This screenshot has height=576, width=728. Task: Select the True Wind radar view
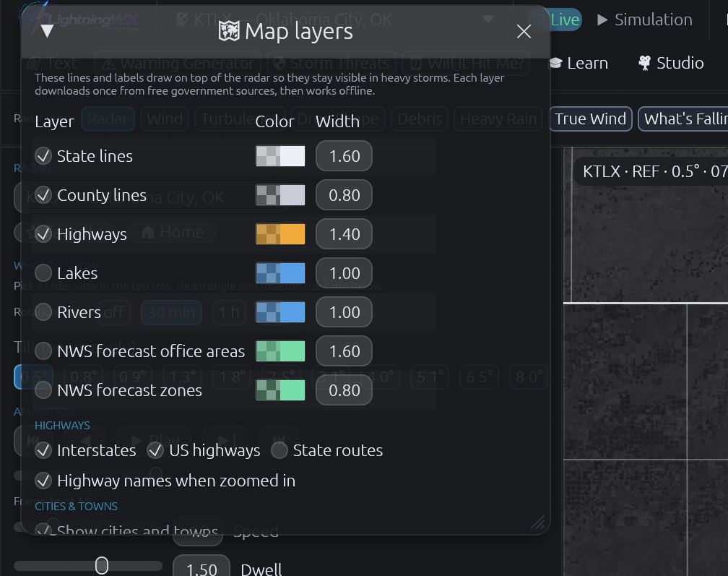pyautogui.click(x=590, y=119)
